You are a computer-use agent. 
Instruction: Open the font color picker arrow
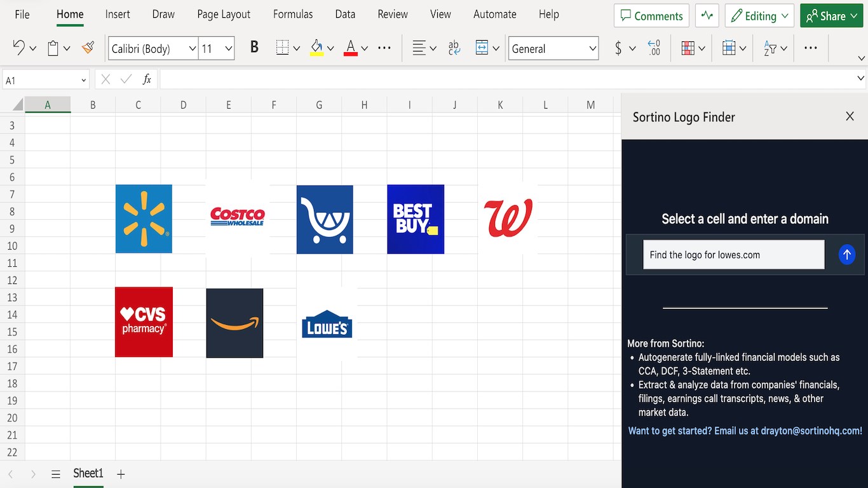point(365,48)
